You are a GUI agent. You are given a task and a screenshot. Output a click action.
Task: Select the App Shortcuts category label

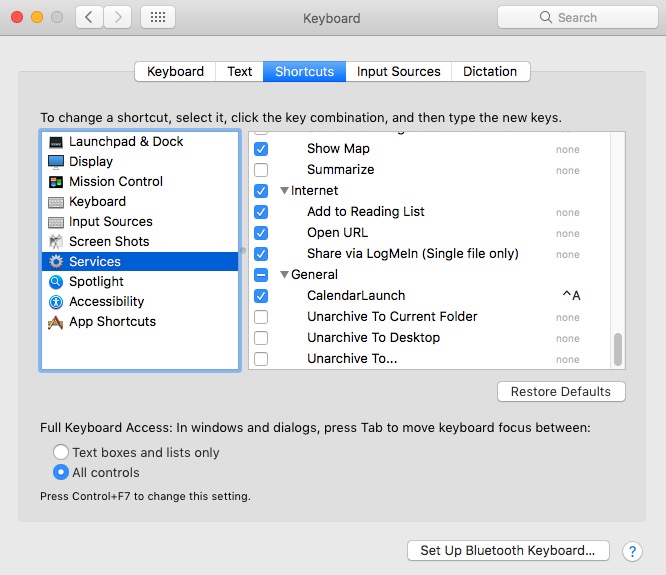(113, 322)
